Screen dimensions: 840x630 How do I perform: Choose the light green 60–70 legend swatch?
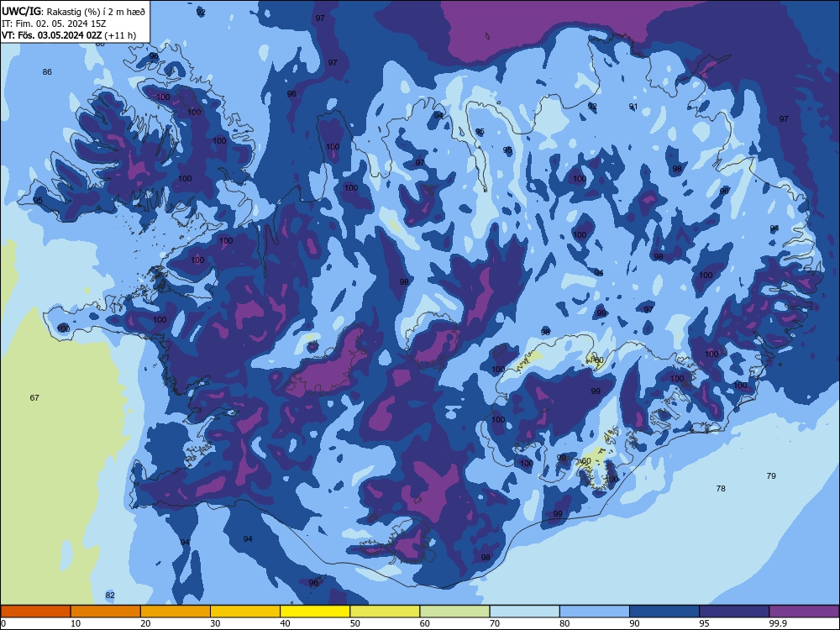[x=454, y=612]
